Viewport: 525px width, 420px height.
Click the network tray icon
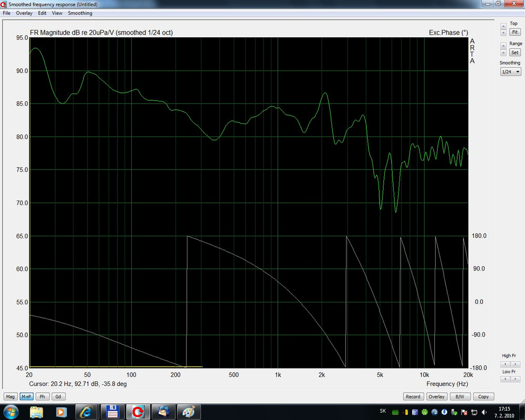[474, 412]
